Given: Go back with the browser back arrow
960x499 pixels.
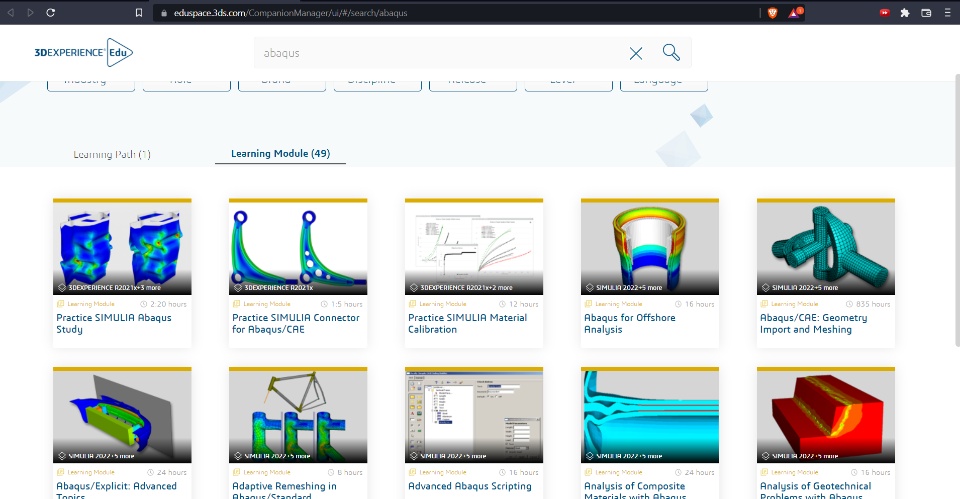Looking at the screenshot, I should pos(10,12).
